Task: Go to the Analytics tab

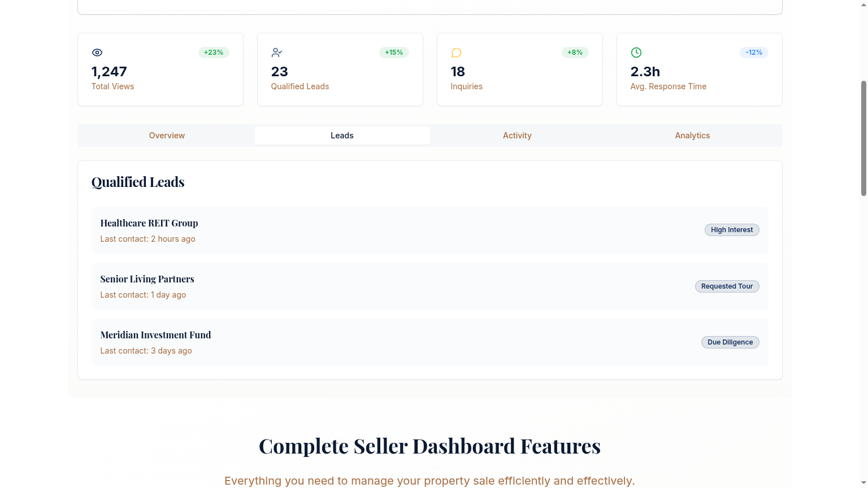Action: point(692,136)
